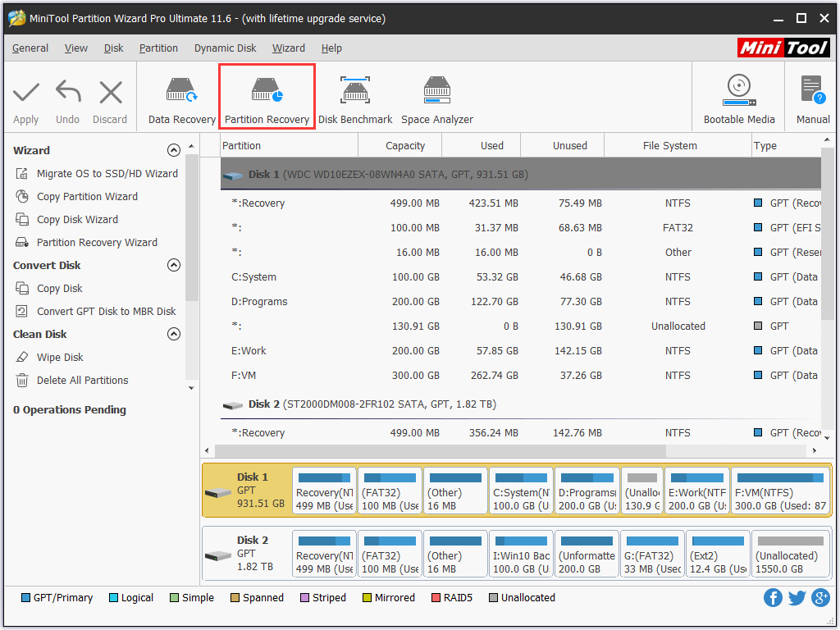Select G:(FAT32) block in Disk 2 map
The width and height of the screenshot is (840, 630).
pos(652,554)
